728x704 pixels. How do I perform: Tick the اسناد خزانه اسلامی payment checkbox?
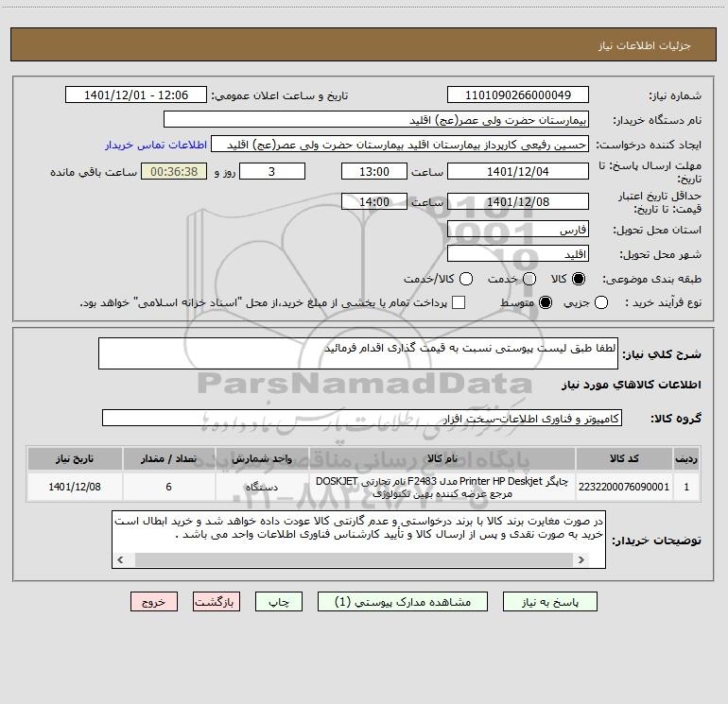pyautogui.click(x=459, y=302)
